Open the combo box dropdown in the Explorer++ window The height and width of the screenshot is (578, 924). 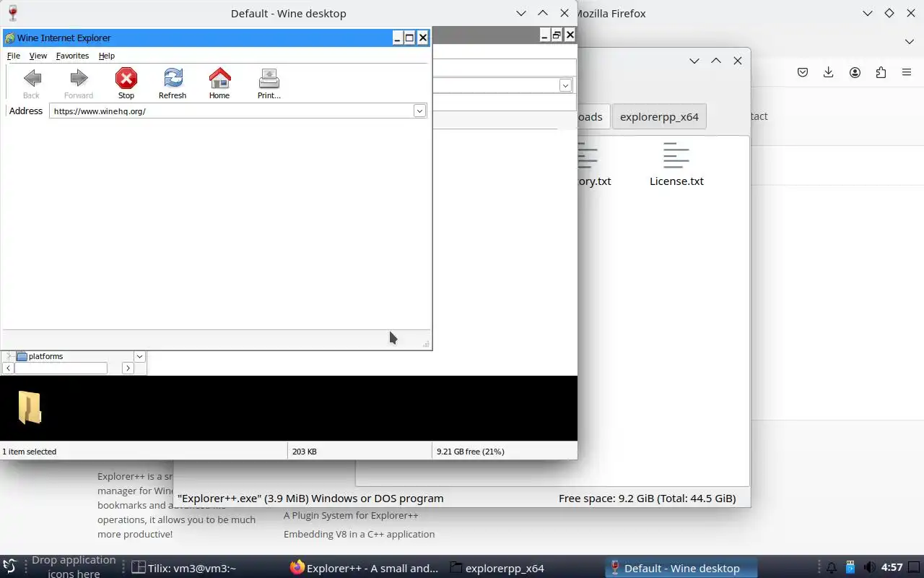point(565,85)
